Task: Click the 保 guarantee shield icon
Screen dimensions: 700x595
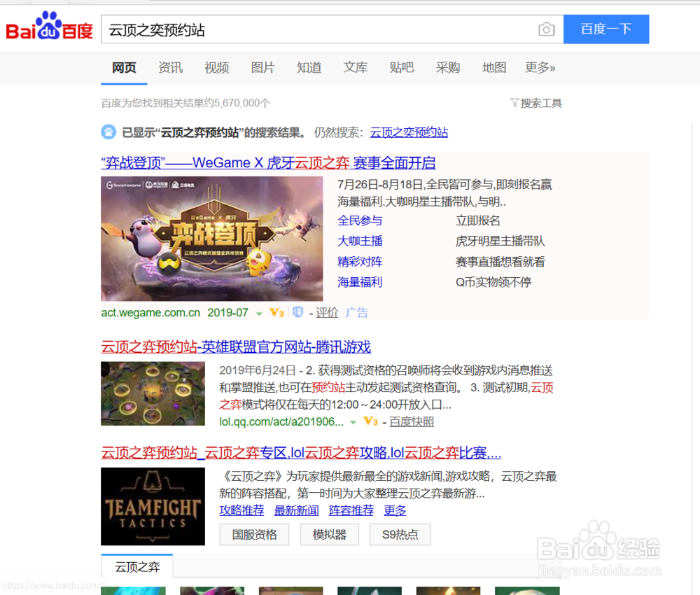Action: 297,312
